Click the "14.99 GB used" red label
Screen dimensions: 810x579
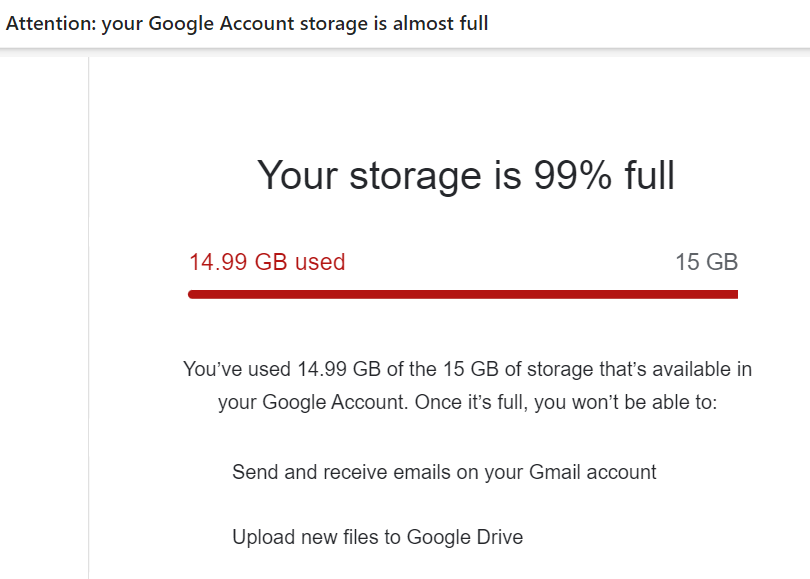click(267, 262)
